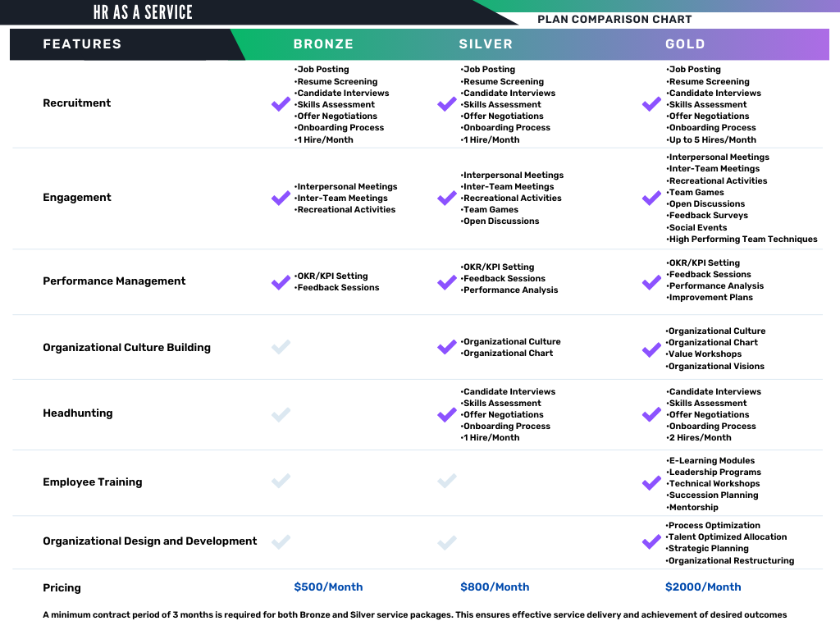Viewport: 840px width, 630px height.
Task: Click the Bronze Recruitment purple checkmark
Action: coord(281,104)
